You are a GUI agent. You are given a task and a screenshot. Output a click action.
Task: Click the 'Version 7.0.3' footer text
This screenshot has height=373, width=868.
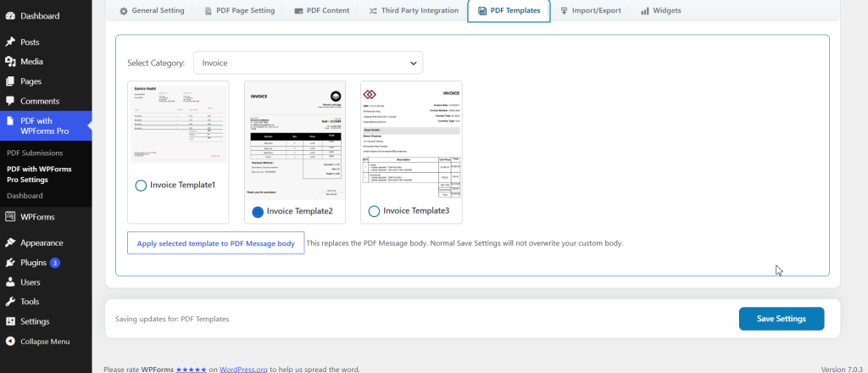(x=842, y=369)
